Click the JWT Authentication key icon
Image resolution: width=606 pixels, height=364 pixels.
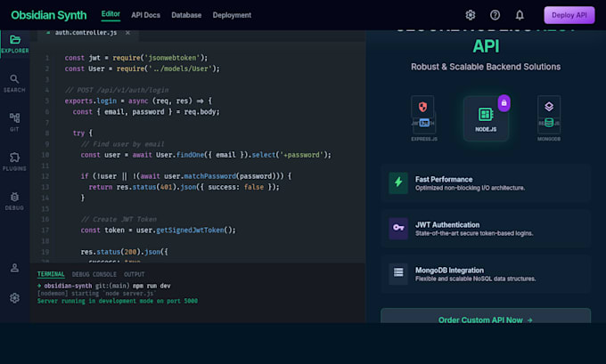398,228
